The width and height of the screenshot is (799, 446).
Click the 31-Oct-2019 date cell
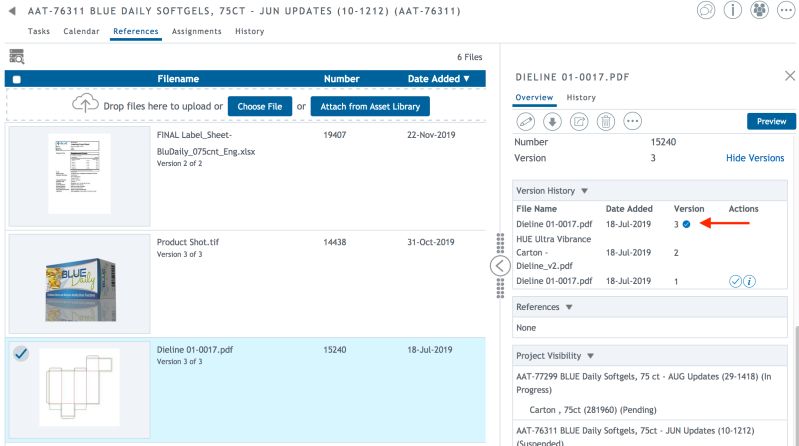coord(431,242)
